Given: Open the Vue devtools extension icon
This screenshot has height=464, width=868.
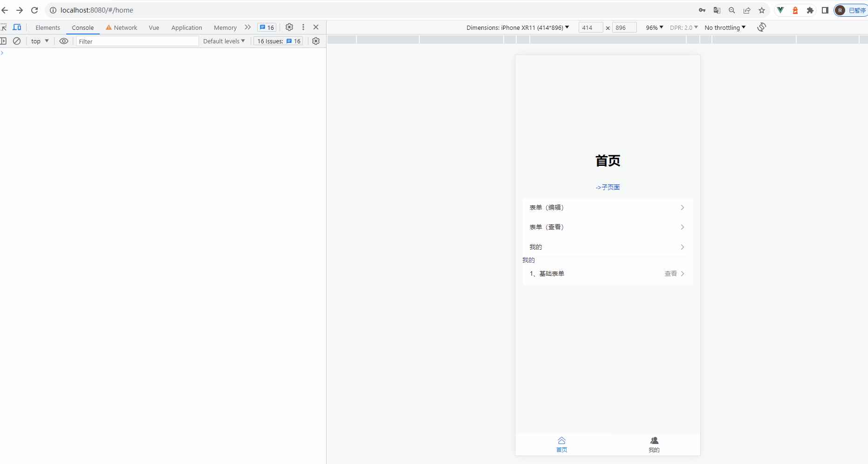Looking at the screenshot, I should 780,10.
